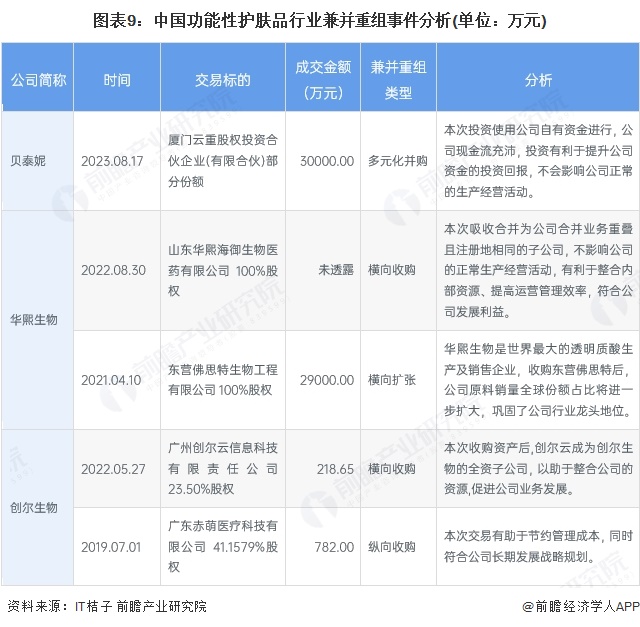This screenshot has height=627, width=640.
Task: Click the 贝泰妮 company cell
Action: tap(37, 159)
